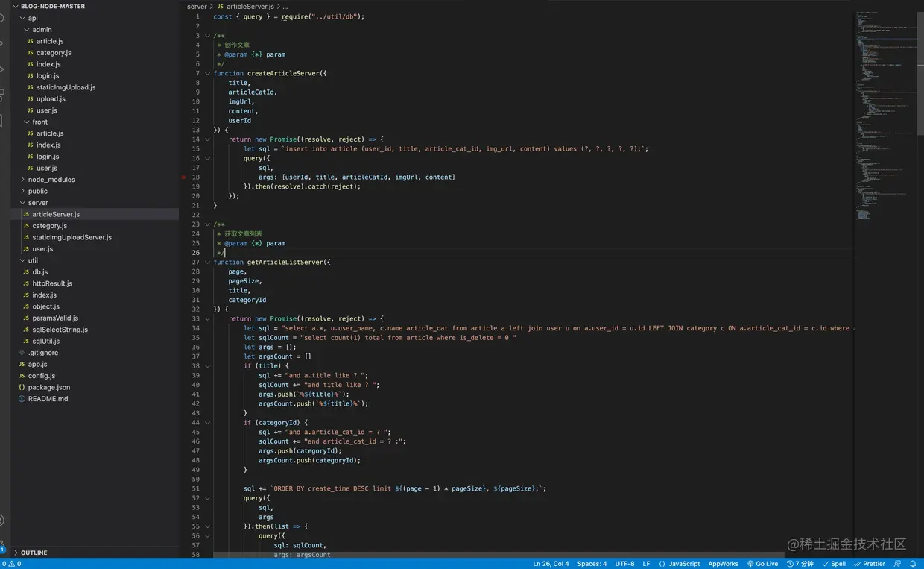Viewport: 924px width, 569px height.
Task: Fold the if (title) block at line 38
Action: pos(207,366)
